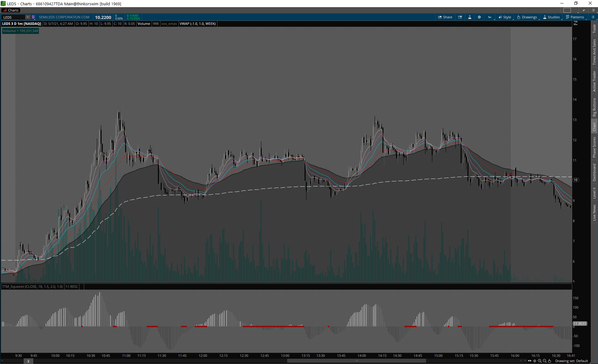
Task: Select the crosshair pan tool icon
Action: point(535,361)
